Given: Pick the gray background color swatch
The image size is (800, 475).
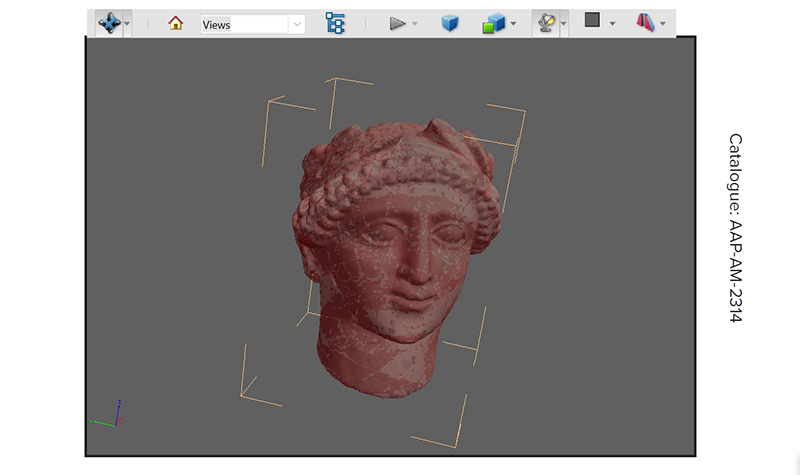Looking at the screenshot, I should (x=592, y=20).
